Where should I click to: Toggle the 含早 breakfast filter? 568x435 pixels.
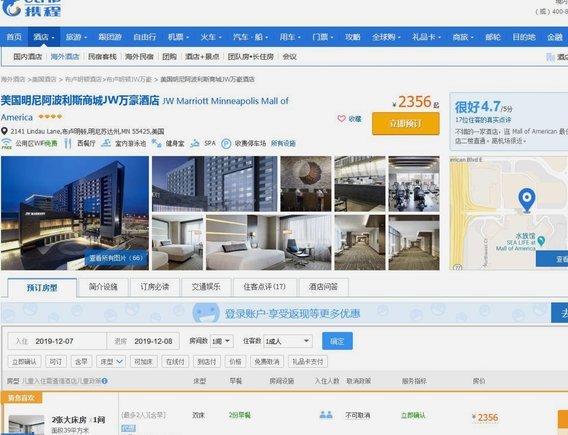81,361
